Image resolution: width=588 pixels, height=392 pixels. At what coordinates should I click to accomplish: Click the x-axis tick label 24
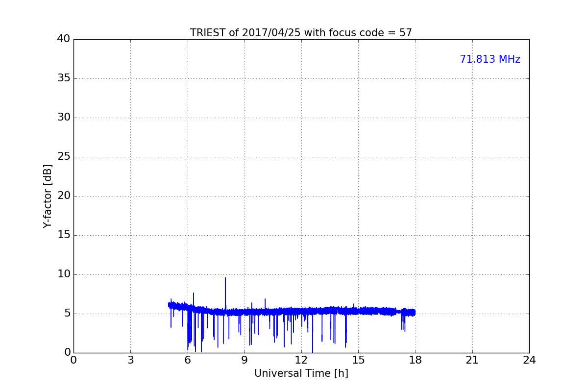(x=529, y=360)
